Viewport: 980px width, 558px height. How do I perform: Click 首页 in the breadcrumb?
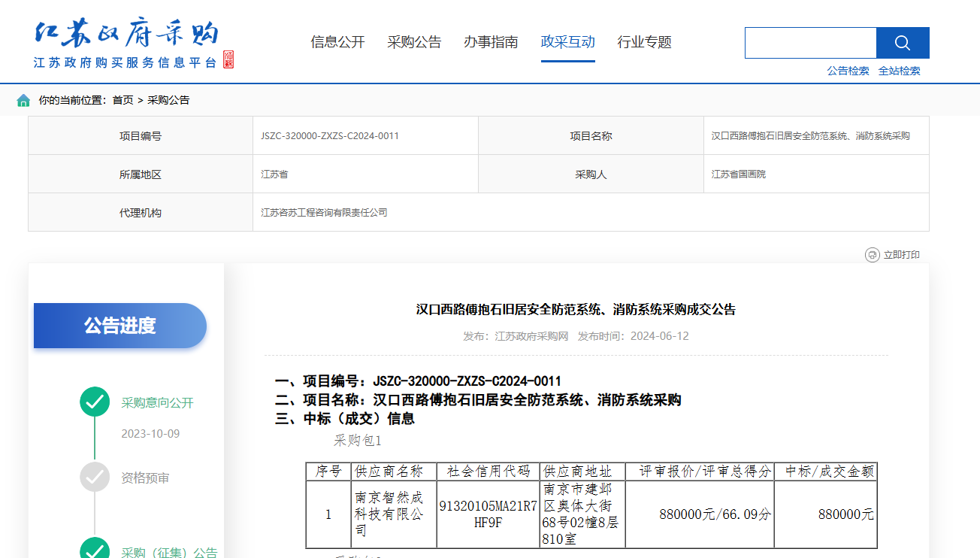122,100
